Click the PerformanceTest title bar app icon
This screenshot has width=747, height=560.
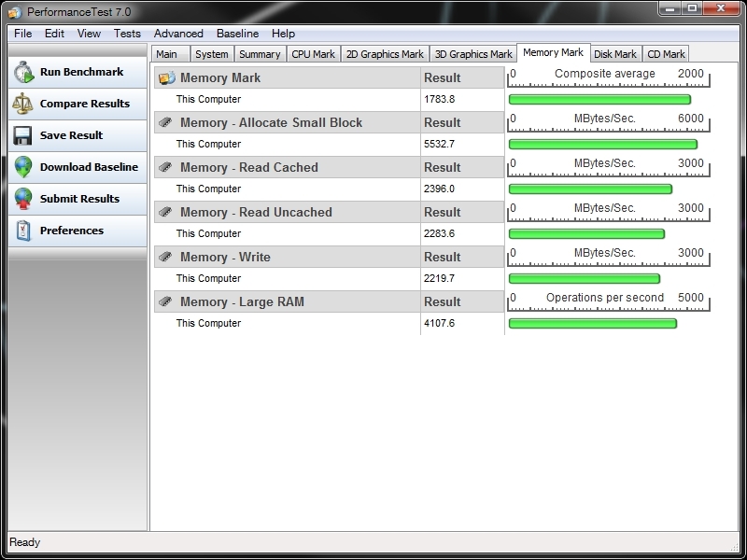click(x=15, y=12)
